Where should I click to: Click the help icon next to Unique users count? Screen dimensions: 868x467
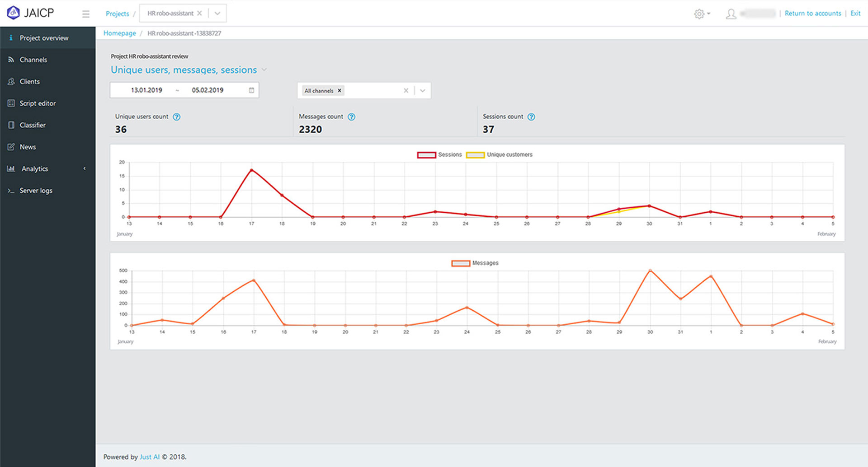tap(177, 117)
